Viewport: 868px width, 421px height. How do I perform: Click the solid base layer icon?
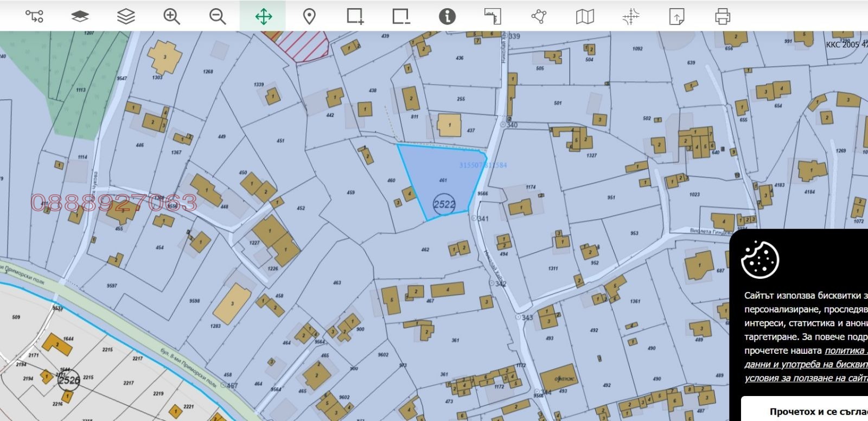(80, 16)
